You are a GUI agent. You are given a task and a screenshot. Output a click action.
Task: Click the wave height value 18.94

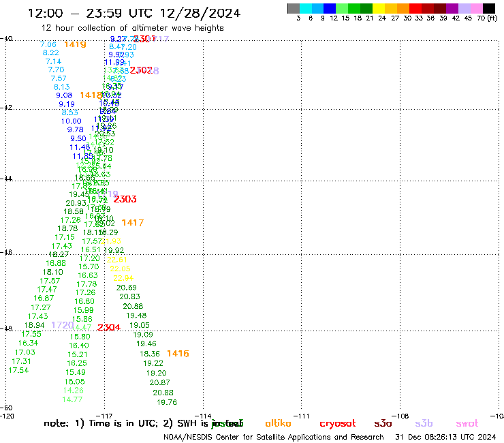coord(34,325)
